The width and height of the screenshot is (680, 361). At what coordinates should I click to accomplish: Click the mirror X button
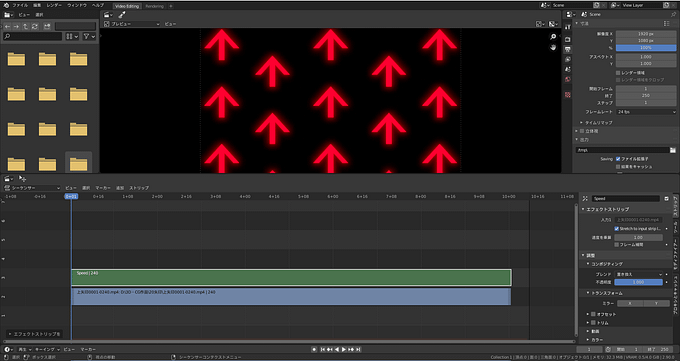pos(630,303)
